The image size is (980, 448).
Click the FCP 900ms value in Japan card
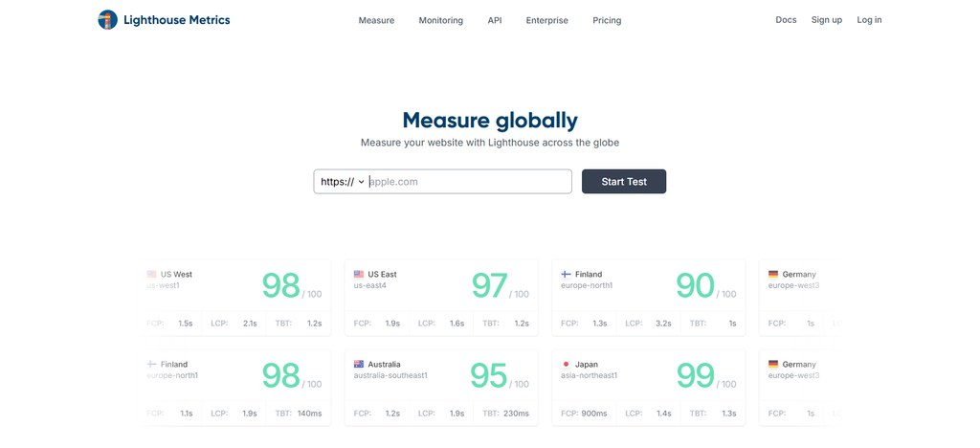pos(593,414)
